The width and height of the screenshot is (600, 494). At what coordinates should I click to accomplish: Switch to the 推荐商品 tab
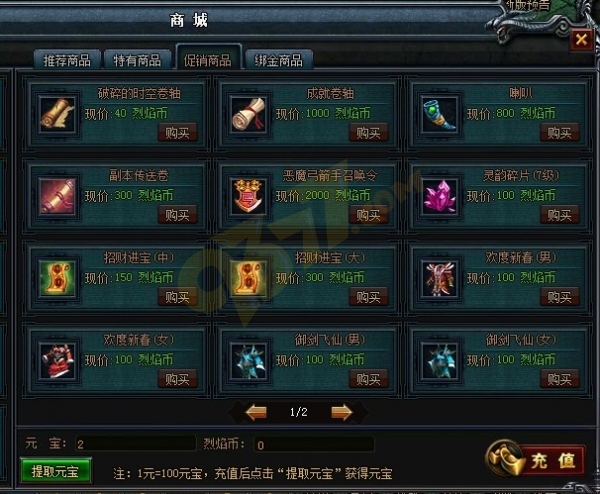(x=67, y=60)
